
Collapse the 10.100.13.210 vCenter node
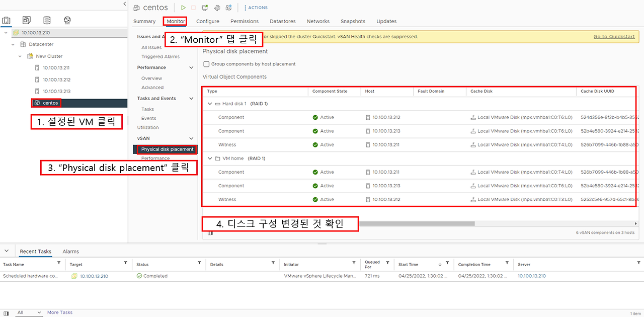click(6, 32)
